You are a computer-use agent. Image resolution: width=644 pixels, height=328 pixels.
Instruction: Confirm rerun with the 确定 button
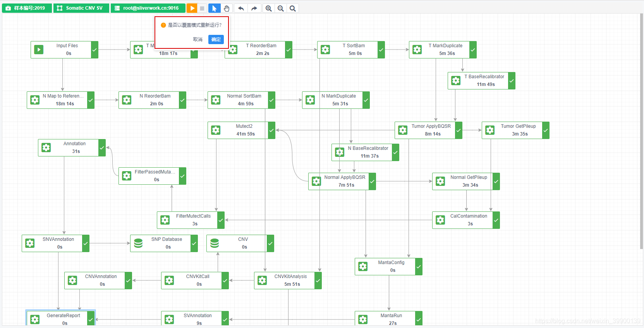tap(216, 39)
